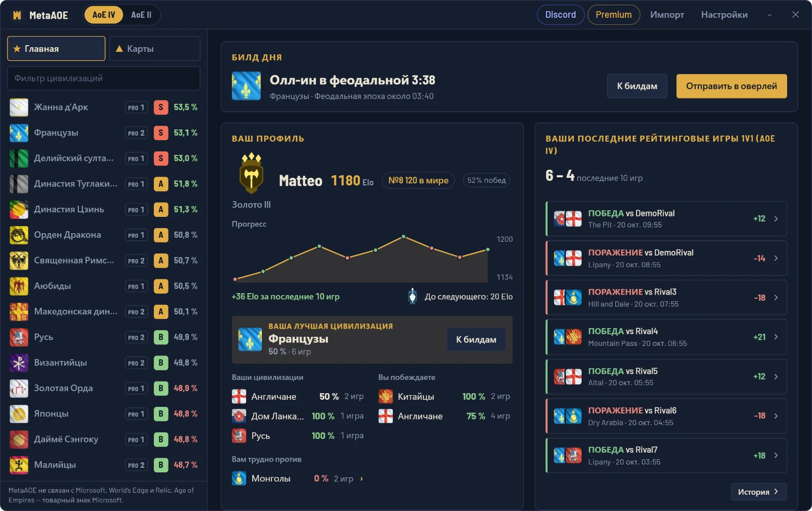
Task: Click the Династия Цзинь flag icon
Action: (19, 209)
